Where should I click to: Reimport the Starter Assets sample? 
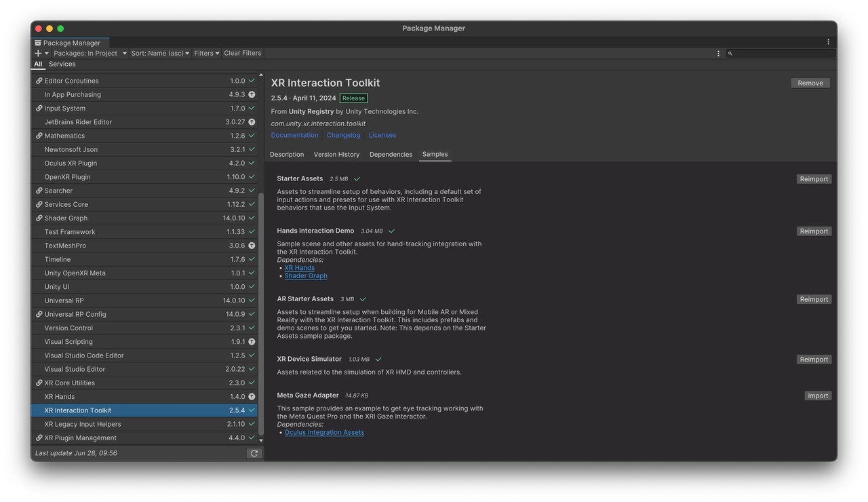point(814,179)
